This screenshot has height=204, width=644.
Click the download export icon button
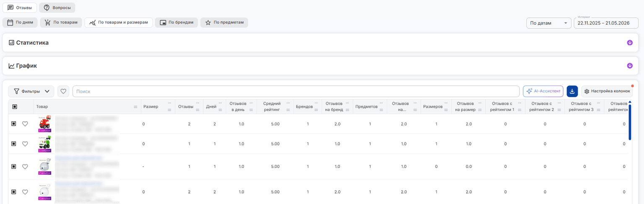click(x=572, y=91)
